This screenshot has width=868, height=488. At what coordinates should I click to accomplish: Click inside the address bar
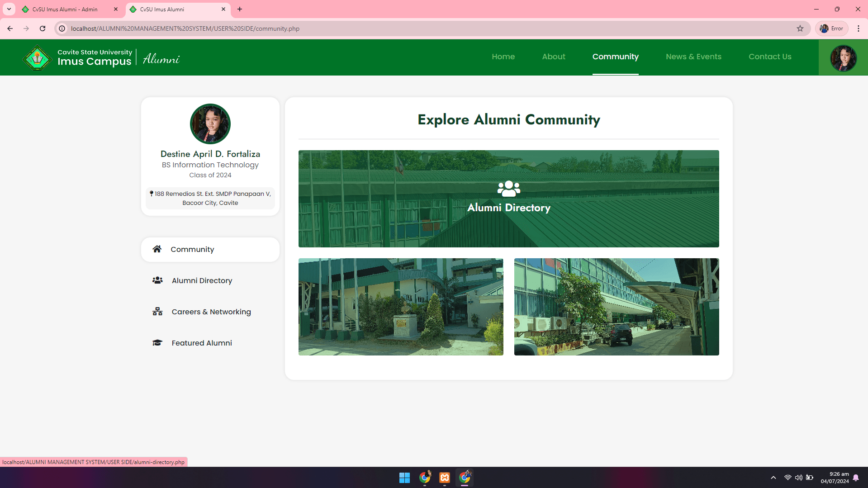[271, 28]
